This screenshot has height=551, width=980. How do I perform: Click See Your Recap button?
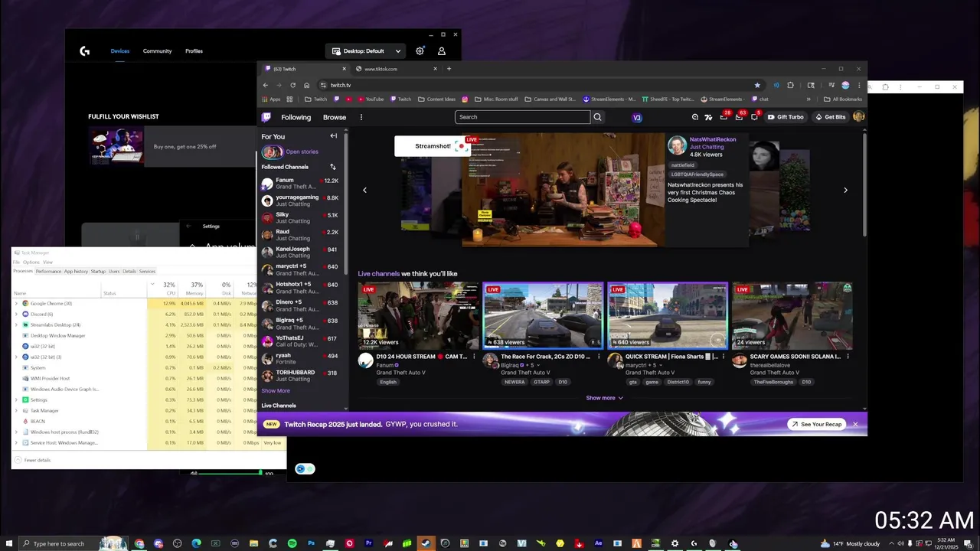(817, 424)
